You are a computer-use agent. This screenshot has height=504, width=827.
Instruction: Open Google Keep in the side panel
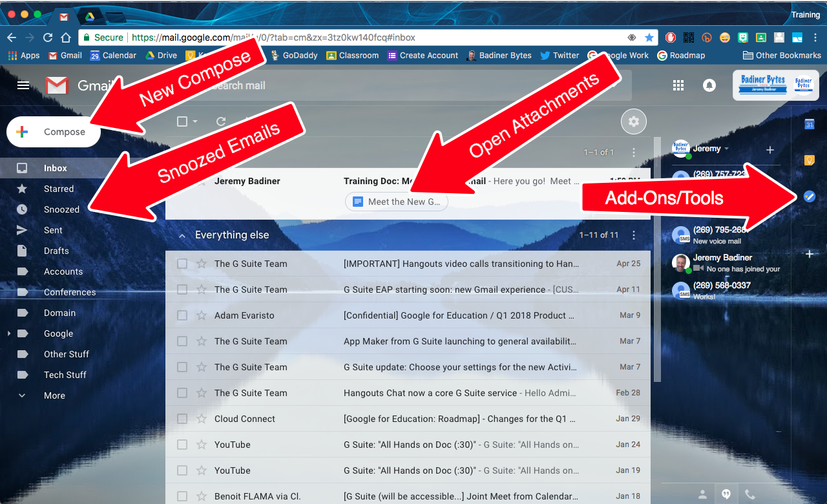(x=809, y=160)
